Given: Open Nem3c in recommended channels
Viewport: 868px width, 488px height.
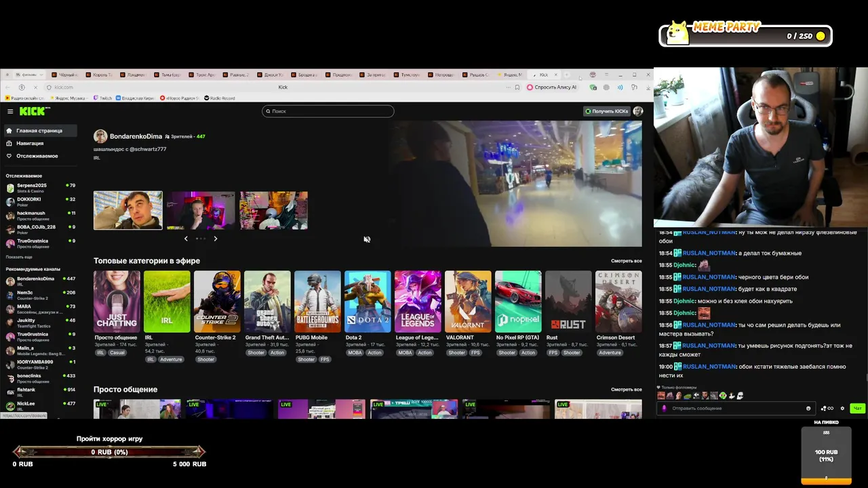Looking at the screenshot, I should click(39, 295).
